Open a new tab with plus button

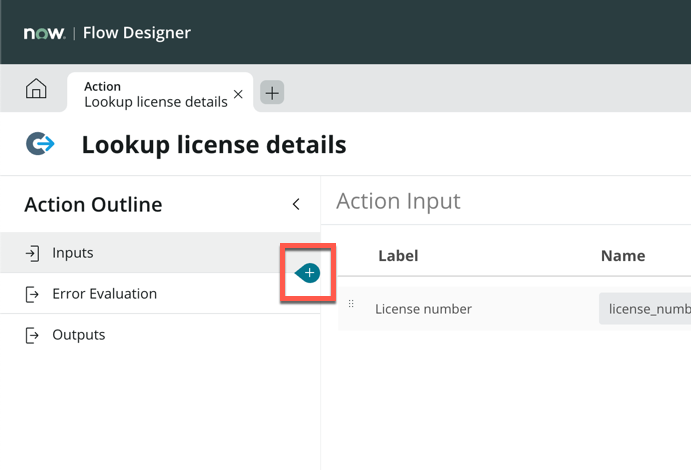coord(272,93)
